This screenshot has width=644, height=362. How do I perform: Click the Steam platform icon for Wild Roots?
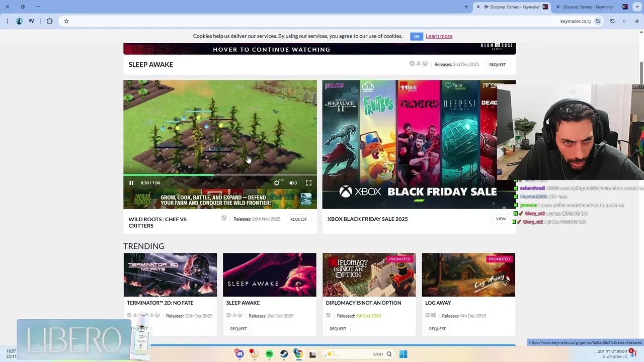(224, 218)
